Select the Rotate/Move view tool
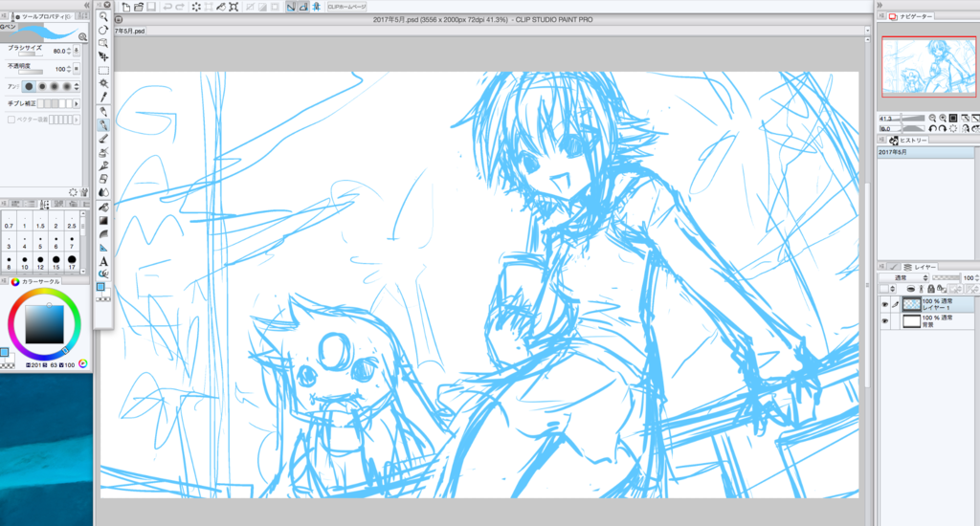 (x=103, y=30)
